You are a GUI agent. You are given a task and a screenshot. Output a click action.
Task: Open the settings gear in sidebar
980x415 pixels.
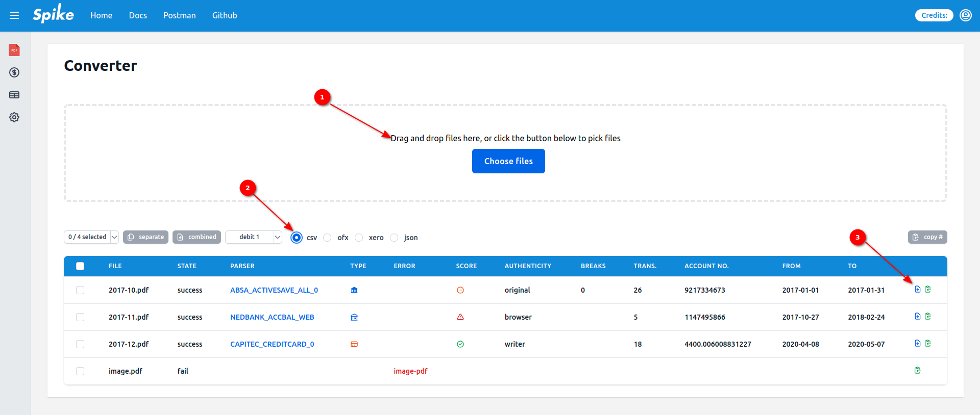tap(14, 117)
